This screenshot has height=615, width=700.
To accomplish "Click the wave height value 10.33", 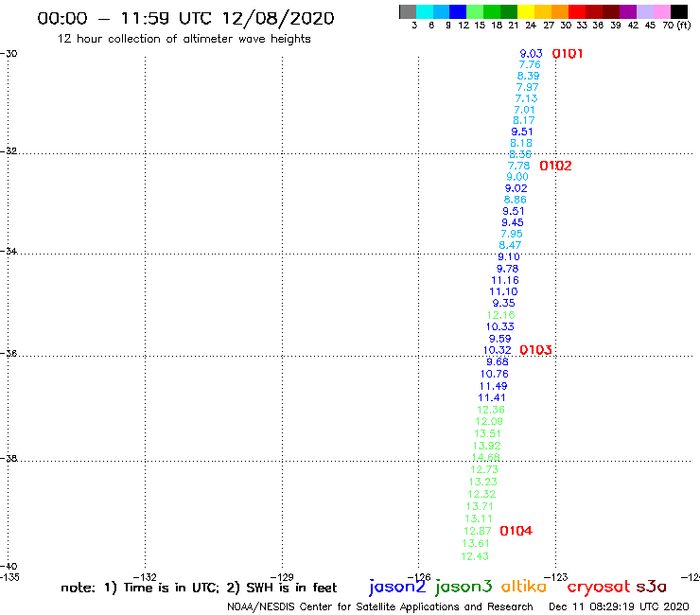I will click(x=500, y=327).
